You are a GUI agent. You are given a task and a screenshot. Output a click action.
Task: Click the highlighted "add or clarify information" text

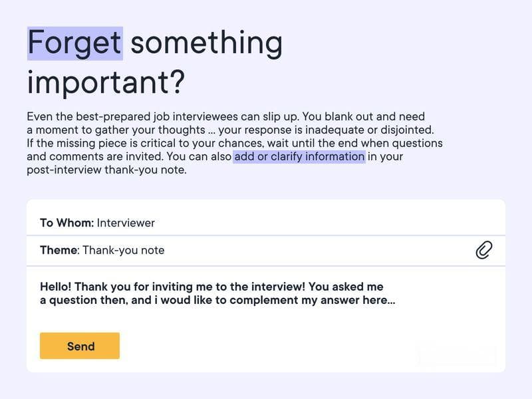[x=299, y=157]
